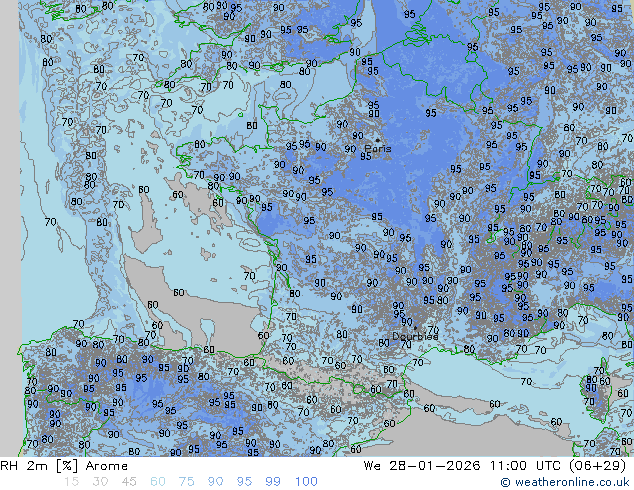The width and height of the screenshot is (634, 490).
Task: Click legend value 75
Action: click(x=186, y=482)
